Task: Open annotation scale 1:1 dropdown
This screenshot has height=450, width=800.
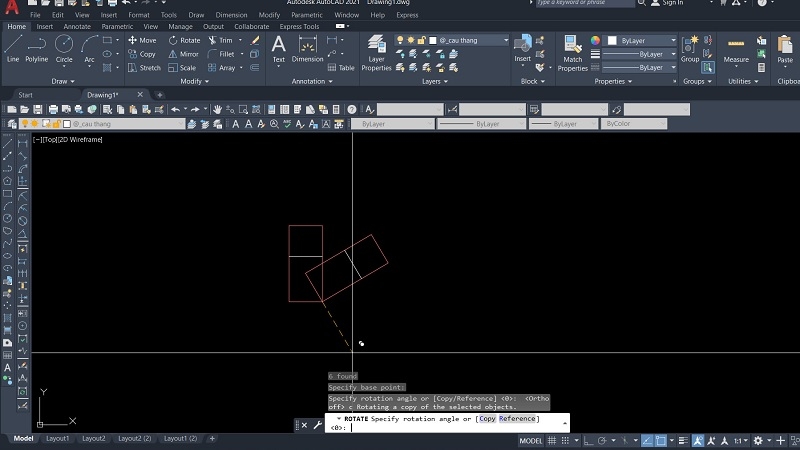Action: [741, 440]
